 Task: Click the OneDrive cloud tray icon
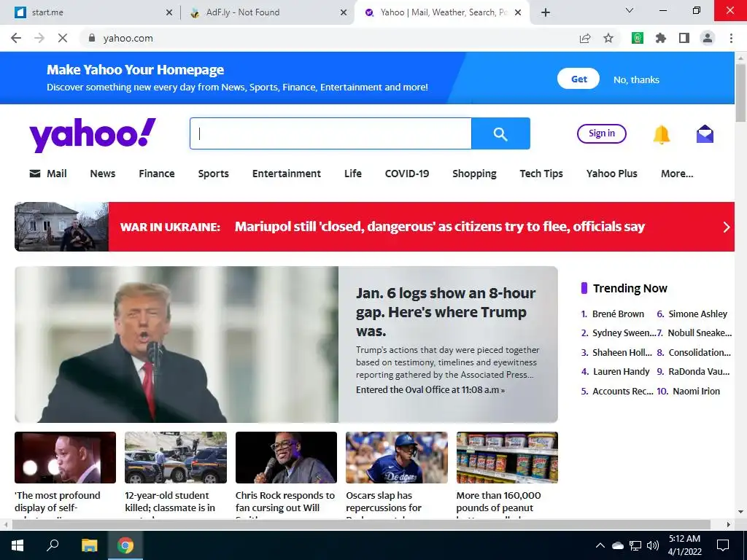(617, 545)
